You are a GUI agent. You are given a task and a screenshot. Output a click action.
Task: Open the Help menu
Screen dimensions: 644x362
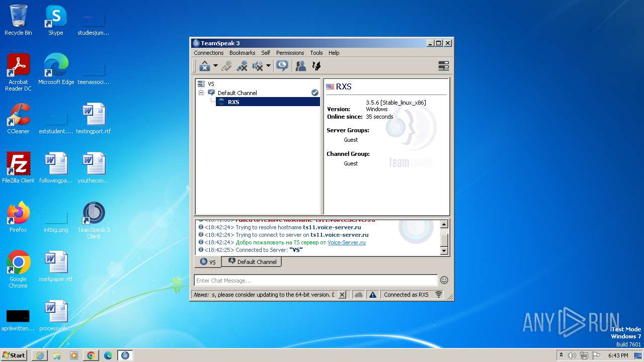[334, 53]
